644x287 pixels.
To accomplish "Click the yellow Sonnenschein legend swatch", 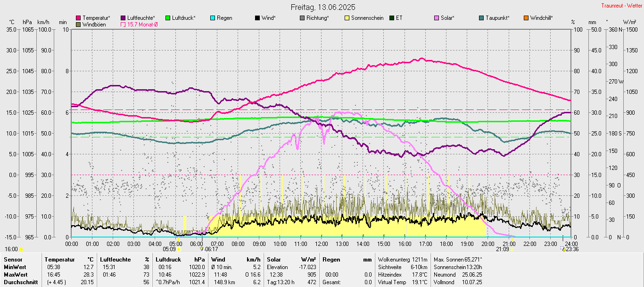I will tap(347, 18).
